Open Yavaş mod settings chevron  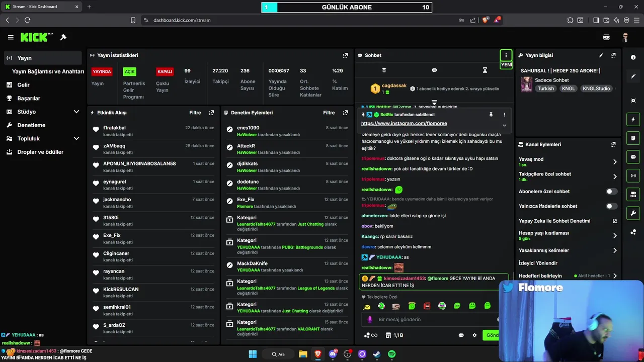coord(615,162)
